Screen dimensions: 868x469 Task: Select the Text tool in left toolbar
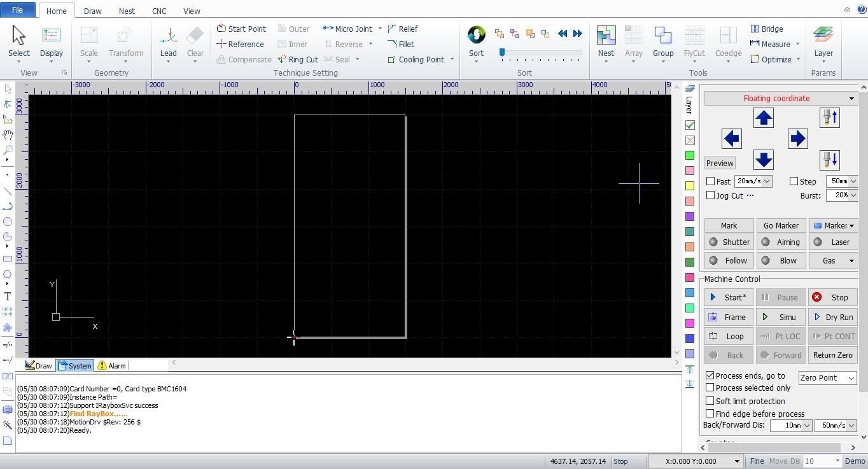click(x=8, y=297)
